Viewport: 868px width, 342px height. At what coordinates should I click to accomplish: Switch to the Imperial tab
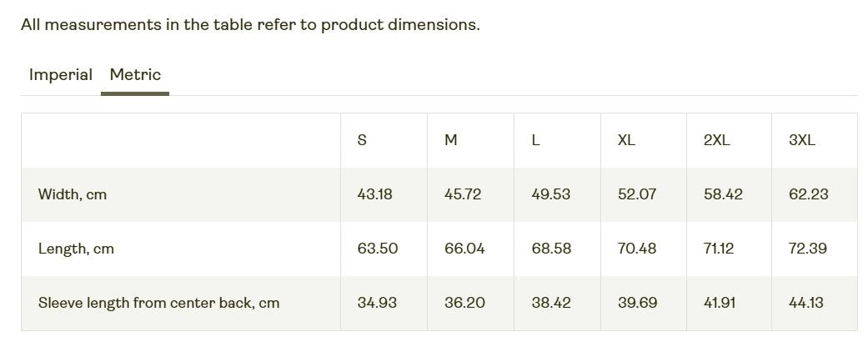point(60,75)
